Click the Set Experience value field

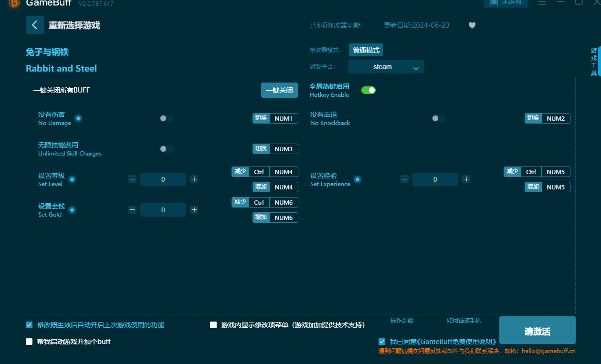[435, 179]
